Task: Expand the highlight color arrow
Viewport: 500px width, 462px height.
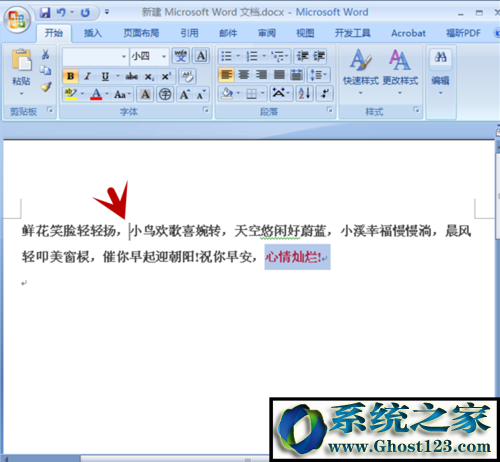Action: (82, 94)
